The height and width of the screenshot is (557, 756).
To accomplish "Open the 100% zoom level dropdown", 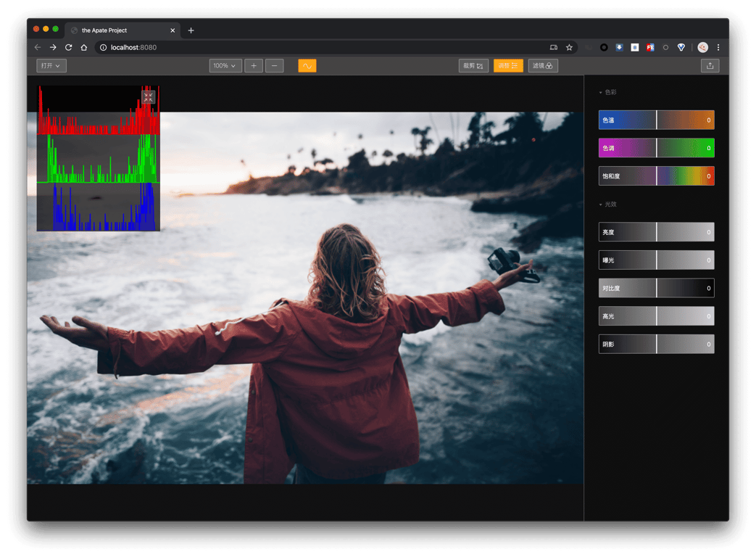I will (225, 66).
